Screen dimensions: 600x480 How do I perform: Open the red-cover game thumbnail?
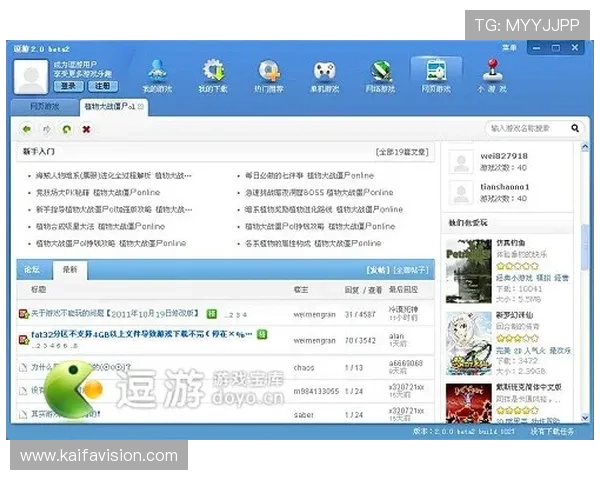[469, 403]
